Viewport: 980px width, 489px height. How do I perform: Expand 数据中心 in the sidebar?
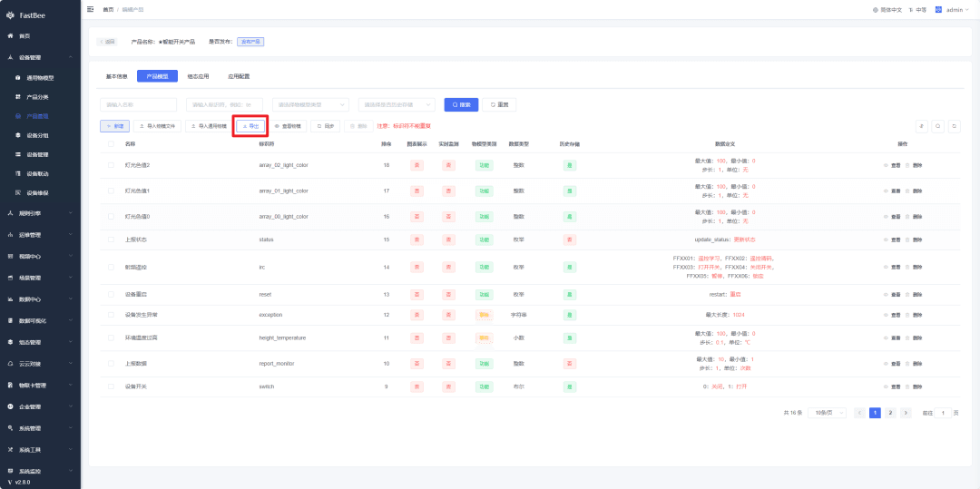pyautogui.click(x=40, y=299)
